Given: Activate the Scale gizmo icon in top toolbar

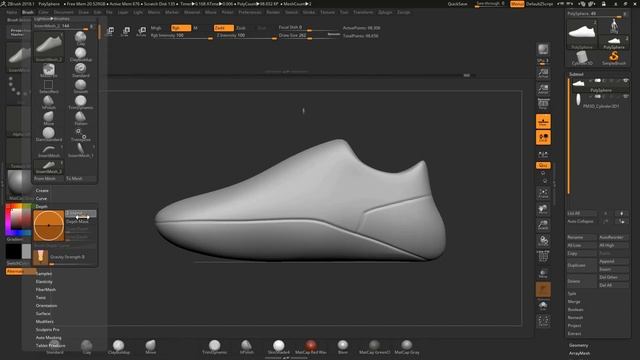Looking at the screenshot, I should (126, 32).
